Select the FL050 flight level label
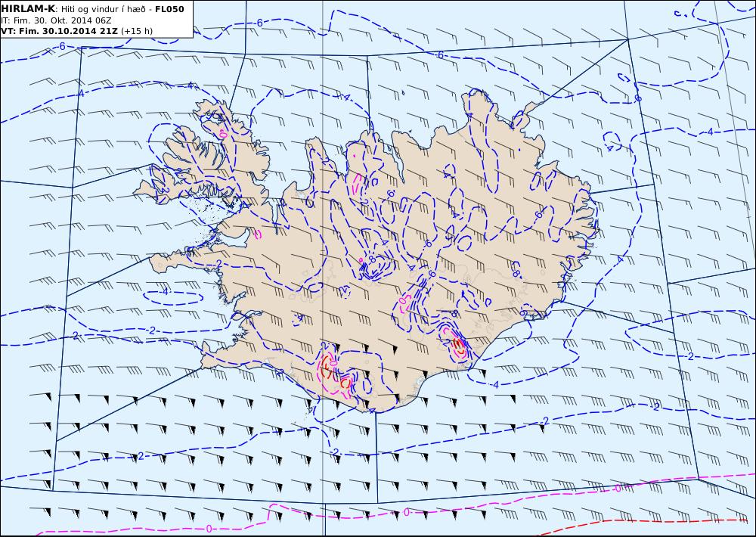The height and width of the screenshot is (537, 756). click(169, 9)
